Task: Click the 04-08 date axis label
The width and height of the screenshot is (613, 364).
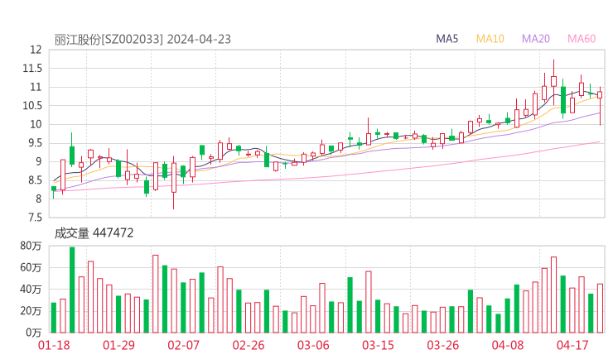Action: (x=508, y=345)
